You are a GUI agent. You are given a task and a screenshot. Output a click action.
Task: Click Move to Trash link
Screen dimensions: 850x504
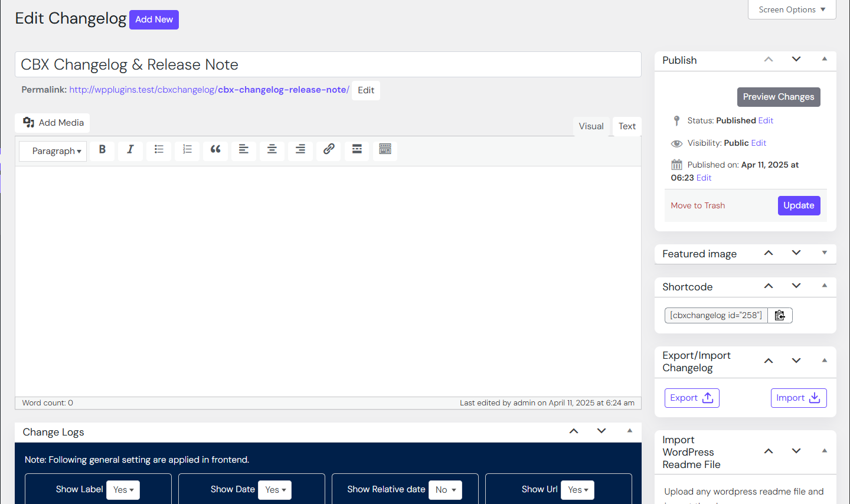(x=698, y=205)
